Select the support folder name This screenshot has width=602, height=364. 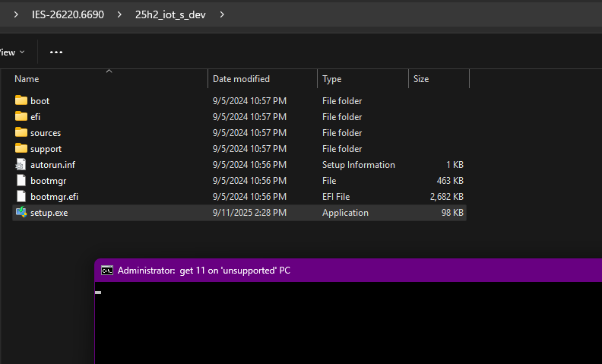46,149
